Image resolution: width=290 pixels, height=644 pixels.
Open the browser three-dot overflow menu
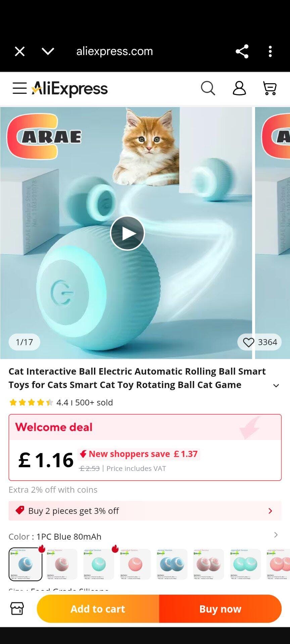point(270,51)
